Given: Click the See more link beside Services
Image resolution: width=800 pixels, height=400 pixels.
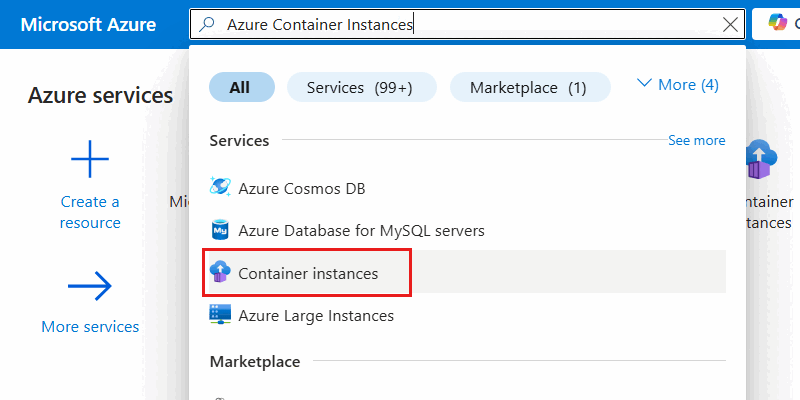Looking at the screenshot, I should pyautogui.click(x=696, y=140).
